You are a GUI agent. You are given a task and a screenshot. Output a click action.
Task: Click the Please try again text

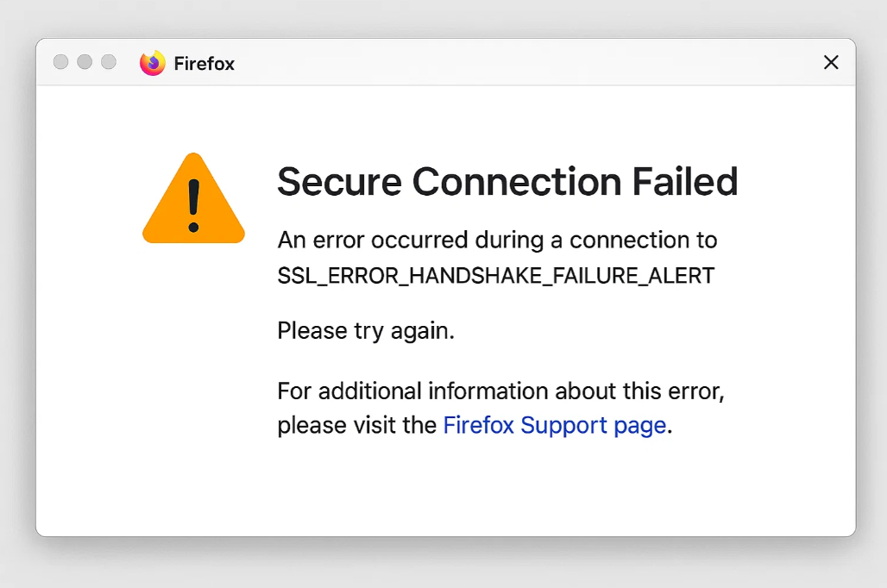pos(366,331)
